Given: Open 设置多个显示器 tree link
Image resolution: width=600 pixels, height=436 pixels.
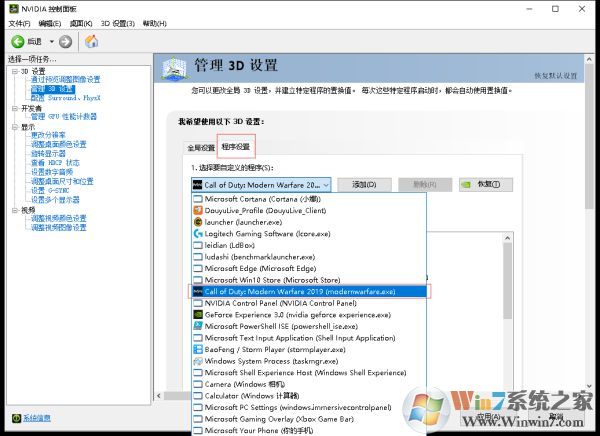Looking at the screenshot, I should coord(55,200).
